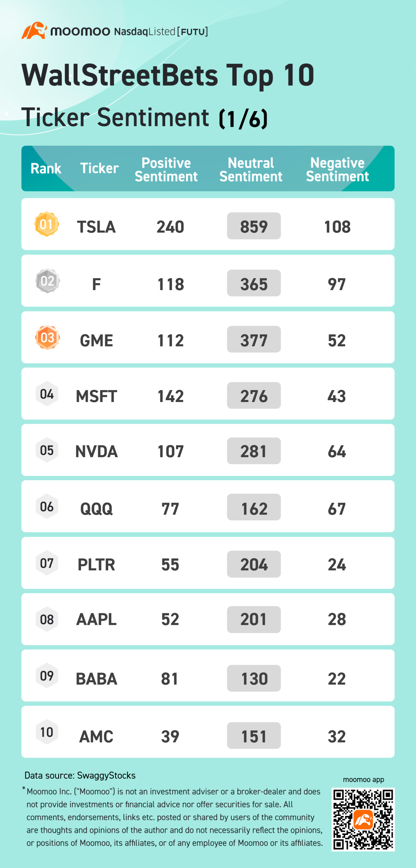Click the moomoo app QR code
This screenshot has height=868, width=416.
363,819
